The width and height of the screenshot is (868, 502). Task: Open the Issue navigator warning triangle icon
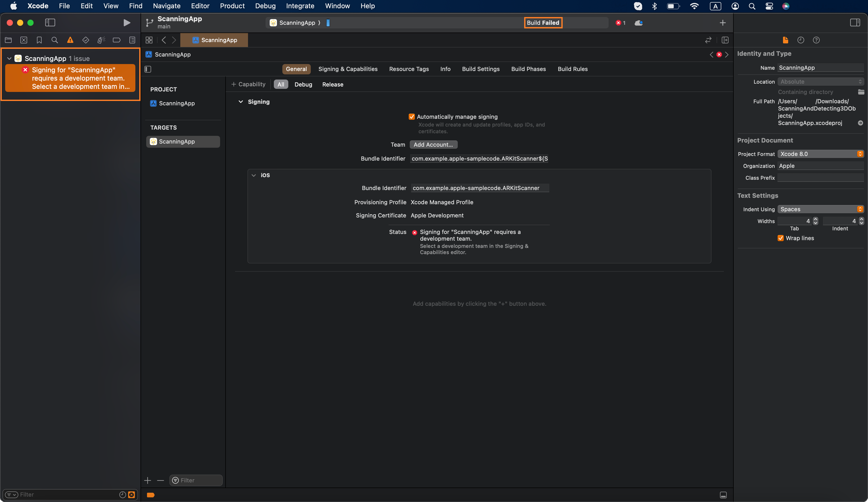coord(70,40)
